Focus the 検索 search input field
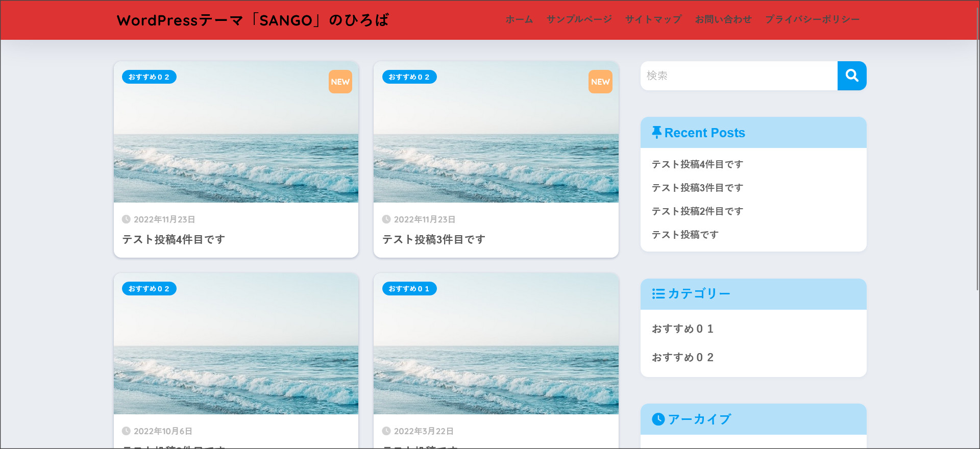 739,76
